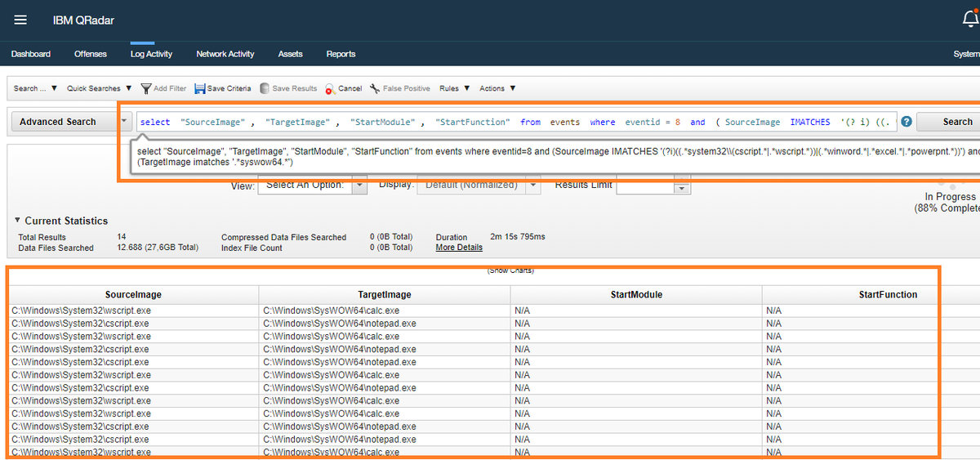The height and width of the screenshot is (460, 980).
Task: Switch to the Reports tab
Action: pyautogui.click(x=341, y=54)
